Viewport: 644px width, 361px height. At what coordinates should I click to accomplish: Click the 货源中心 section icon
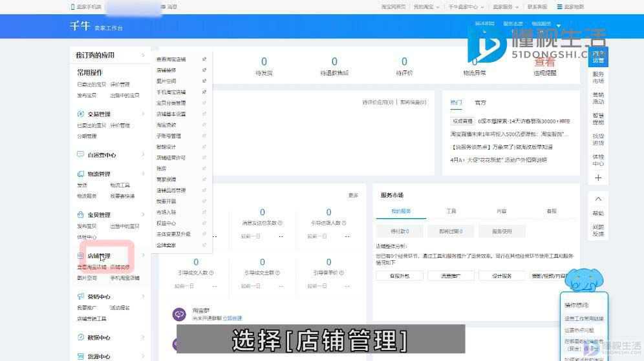[x=80, y=356]
